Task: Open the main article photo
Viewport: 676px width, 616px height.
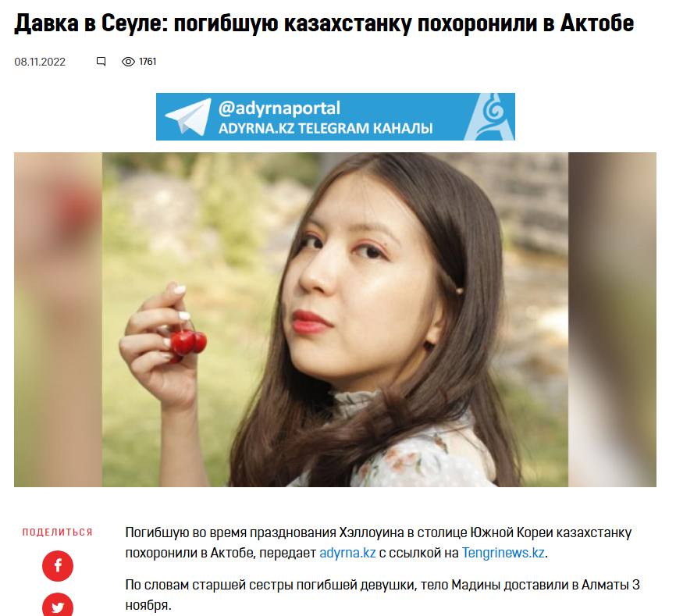Action: tap(335, 319)
